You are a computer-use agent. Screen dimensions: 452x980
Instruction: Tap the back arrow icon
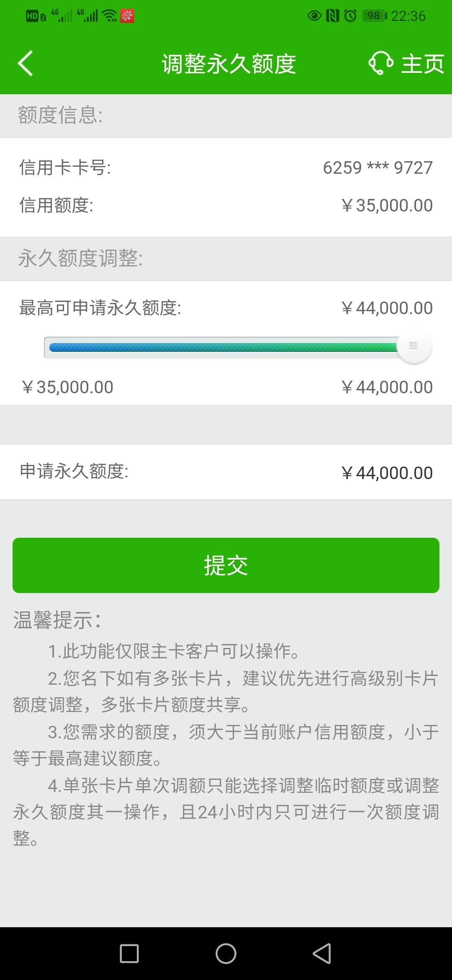click(x=25, y=64)
